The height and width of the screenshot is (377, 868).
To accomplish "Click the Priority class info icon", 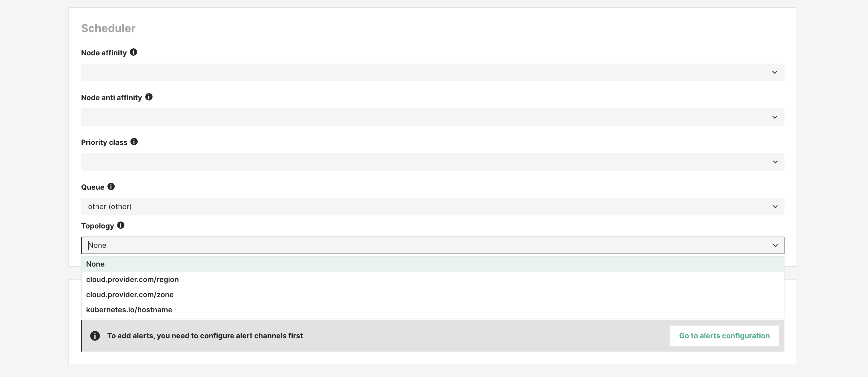I will click(x=134, y=142).
